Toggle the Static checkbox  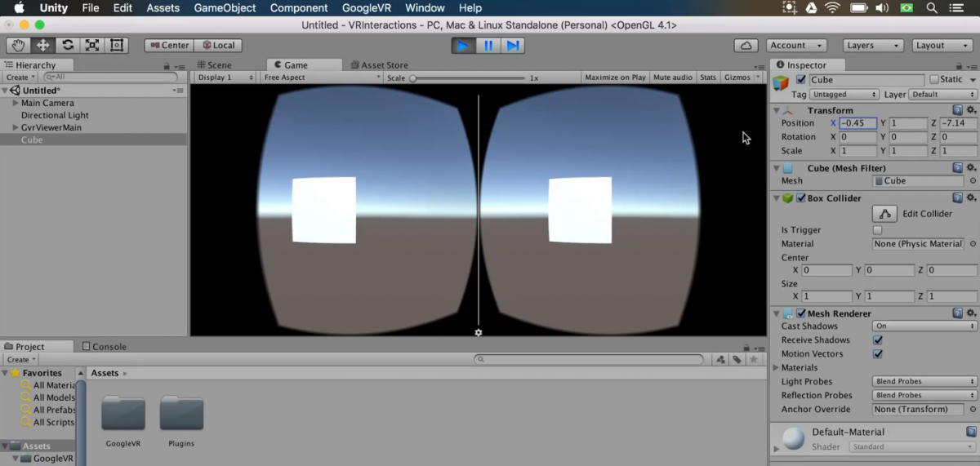pyautogui.click(x=934, y=80)
